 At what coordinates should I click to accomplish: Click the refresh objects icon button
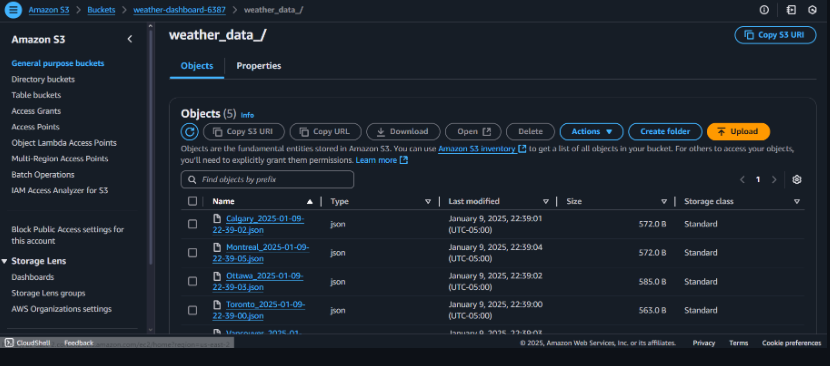point(190,131)
